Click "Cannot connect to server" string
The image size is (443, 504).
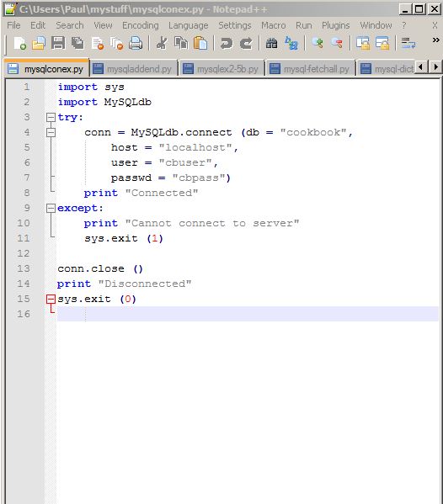pos(212,223)
